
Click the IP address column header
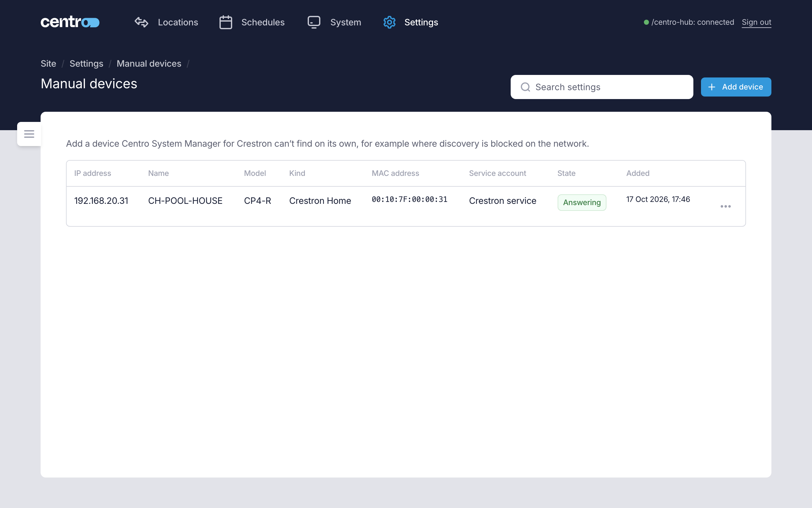pyautogui.click(x=93, y=173)
